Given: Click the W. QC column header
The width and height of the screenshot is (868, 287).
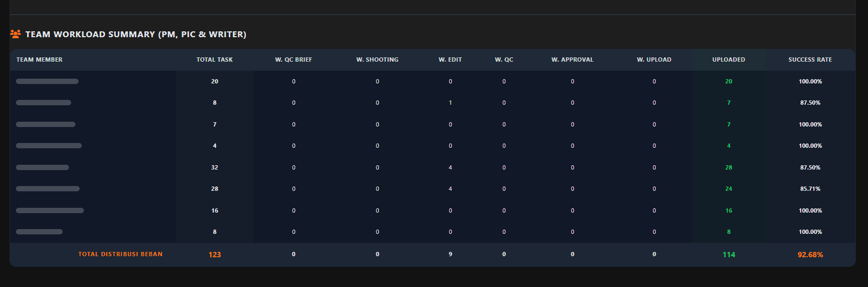Looking at the screenshot, I should 504,60.
